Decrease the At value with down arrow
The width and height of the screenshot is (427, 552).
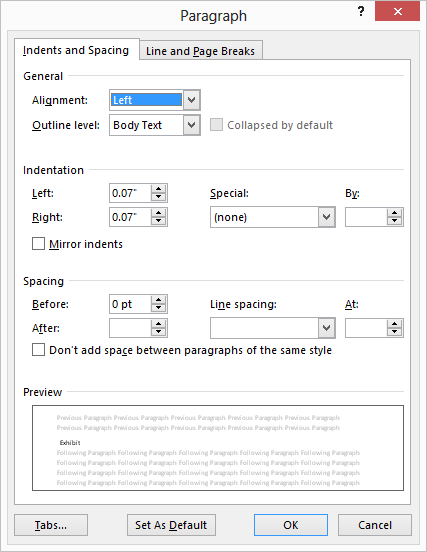394,332
